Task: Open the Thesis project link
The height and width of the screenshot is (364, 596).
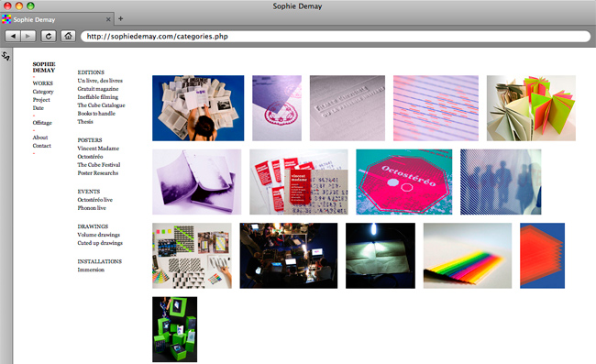Action: tap(85, 122)
